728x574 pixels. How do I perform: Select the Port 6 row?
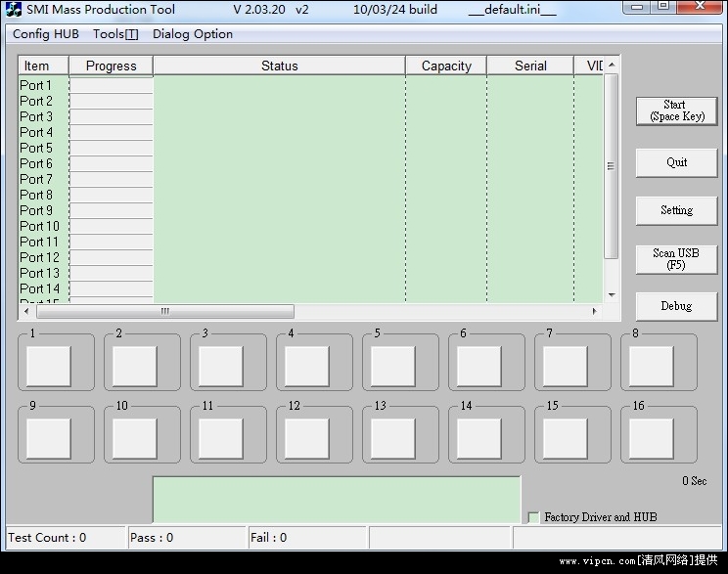pyautogui.click(x=310, y=164)
